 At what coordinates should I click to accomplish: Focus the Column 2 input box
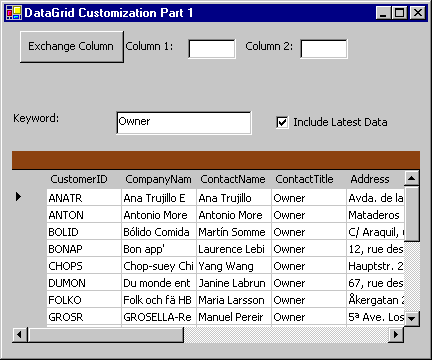[x=324, y=49]
